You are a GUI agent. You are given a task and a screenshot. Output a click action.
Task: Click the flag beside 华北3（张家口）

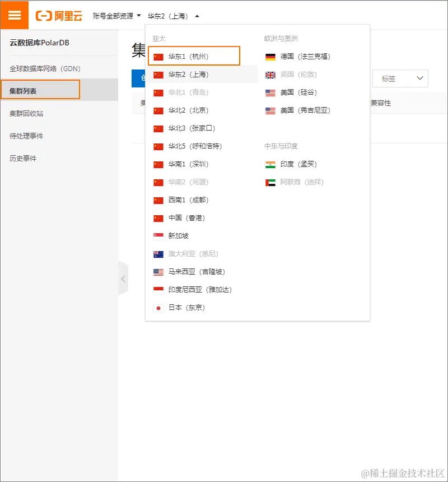coord(158,129)
